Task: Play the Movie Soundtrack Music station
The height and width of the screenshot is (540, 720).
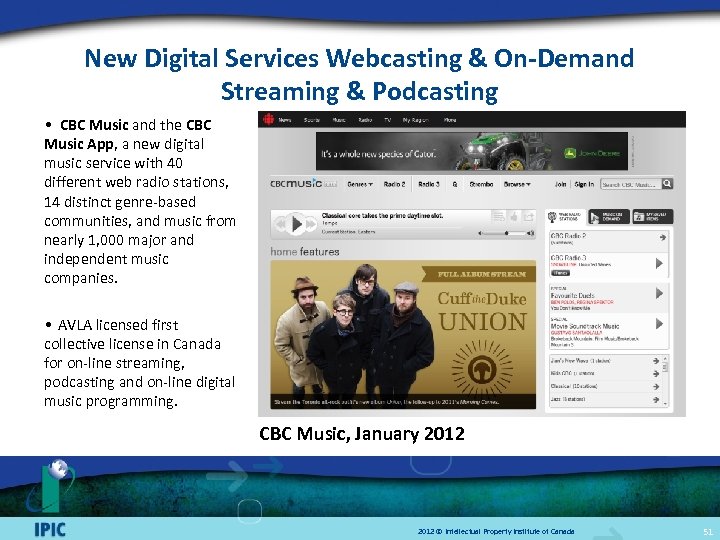Action: (659, 324)
